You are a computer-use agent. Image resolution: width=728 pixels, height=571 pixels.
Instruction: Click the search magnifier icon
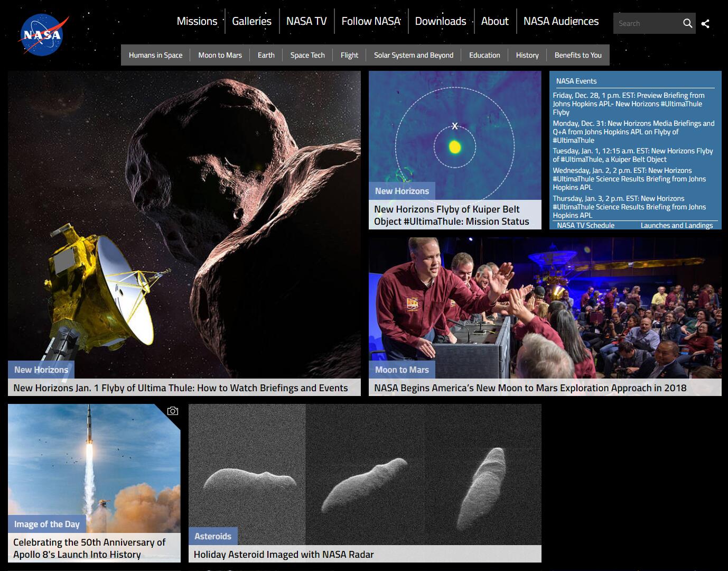pyautogui.click(x=687, y=23)
